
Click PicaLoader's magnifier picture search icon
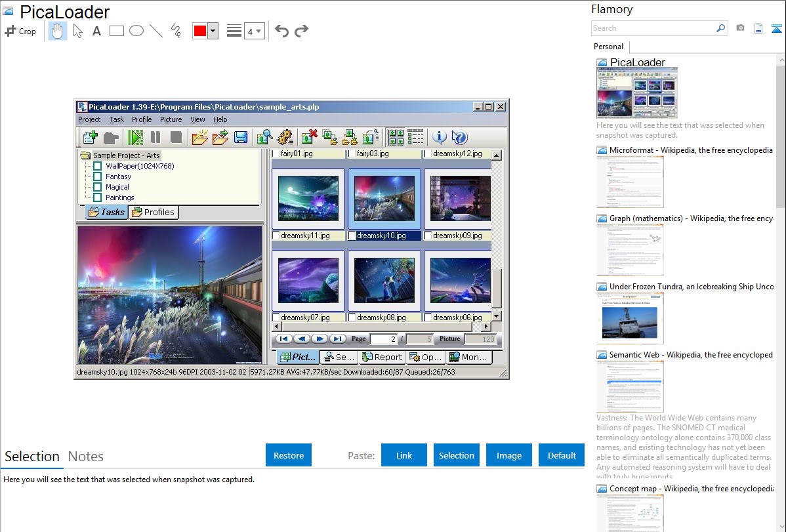point(264,137)
